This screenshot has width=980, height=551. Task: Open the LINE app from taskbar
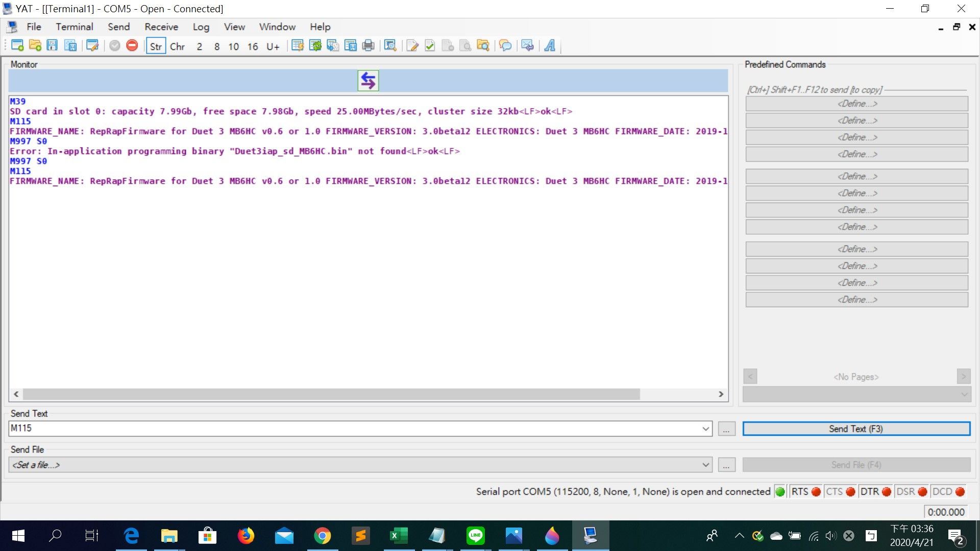[x=475, y=536]
